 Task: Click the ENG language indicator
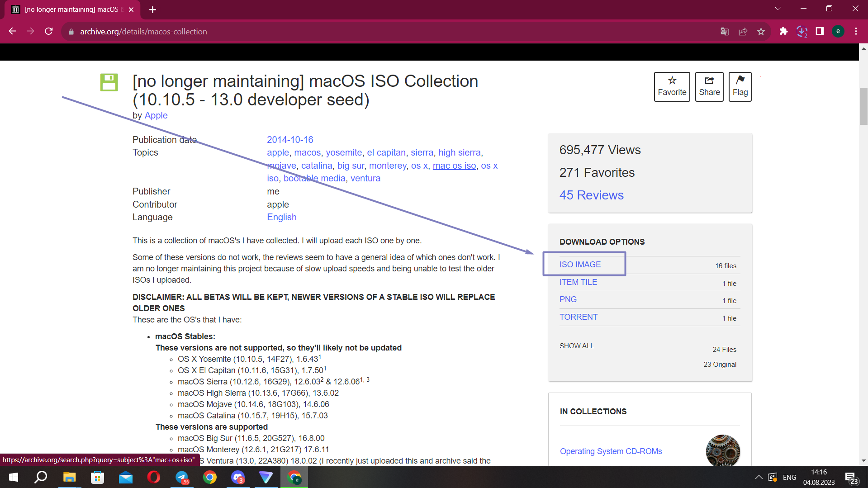click(789, 478)
